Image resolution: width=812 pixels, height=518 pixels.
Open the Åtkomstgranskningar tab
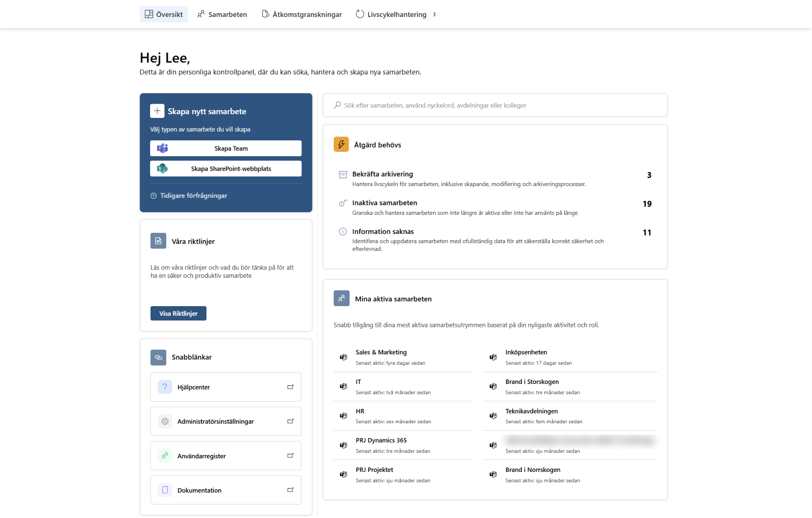[x=302, y=14]
